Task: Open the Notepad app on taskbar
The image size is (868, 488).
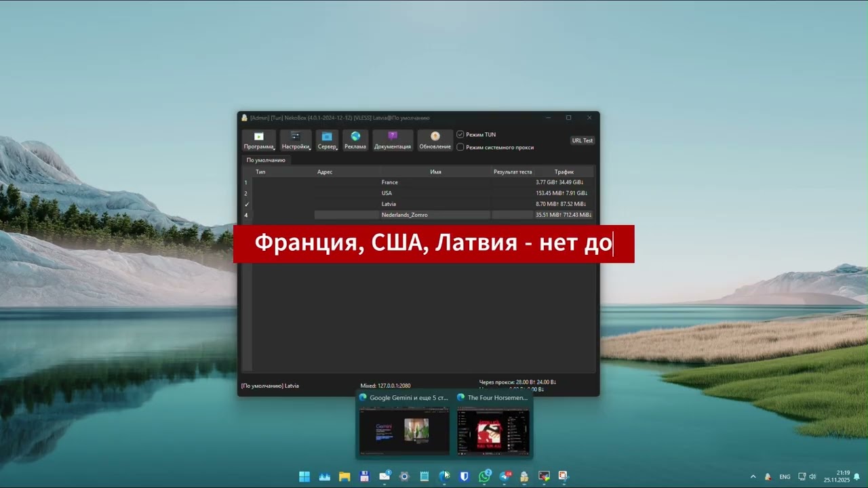Action: coord(425,476)
